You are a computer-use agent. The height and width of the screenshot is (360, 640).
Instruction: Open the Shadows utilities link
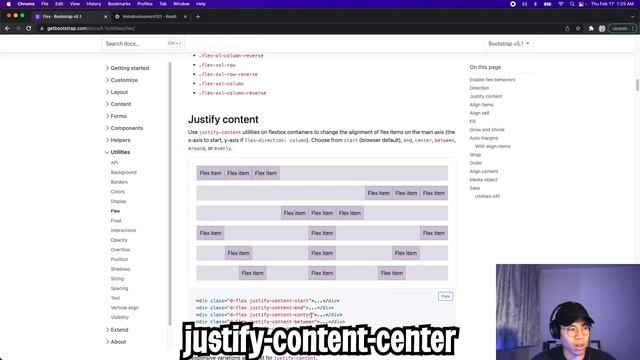click(x=120, y=269)
